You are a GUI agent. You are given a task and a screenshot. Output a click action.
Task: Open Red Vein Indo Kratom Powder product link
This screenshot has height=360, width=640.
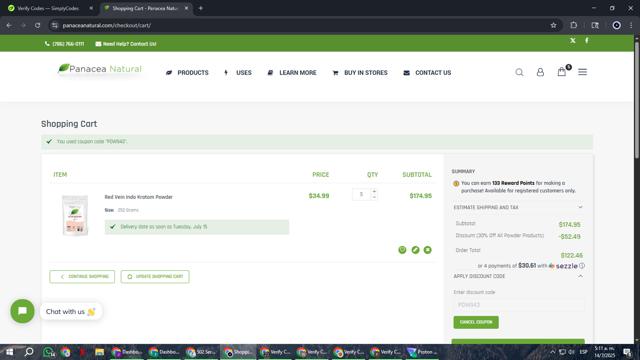pos(138,197)
